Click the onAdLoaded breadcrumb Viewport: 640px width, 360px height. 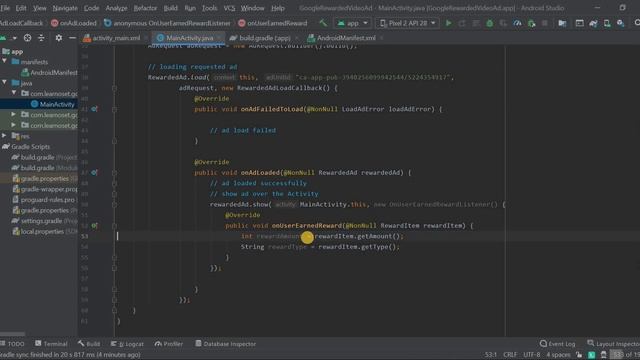73,23
